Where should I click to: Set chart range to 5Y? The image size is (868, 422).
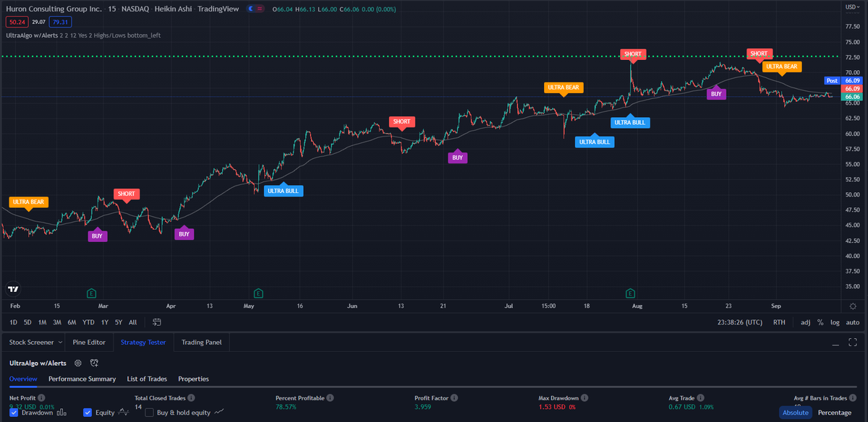pos(119,322)
